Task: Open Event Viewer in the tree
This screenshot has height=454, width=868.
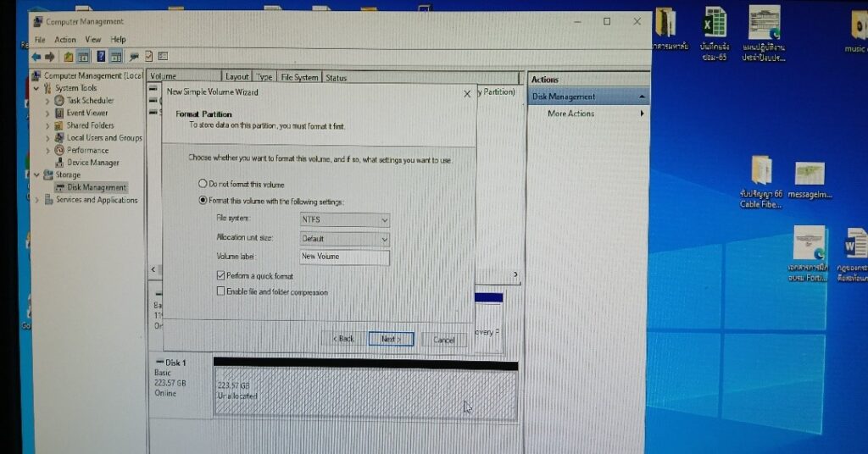Action: click(x=87, y=113)
